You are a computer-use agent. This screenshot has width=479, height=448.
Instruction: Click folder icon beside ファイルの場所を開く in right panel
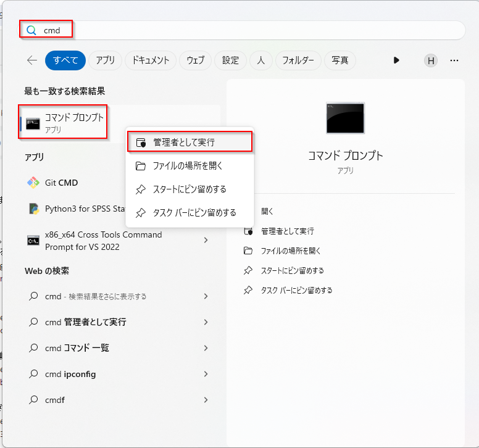click(248, 251)
